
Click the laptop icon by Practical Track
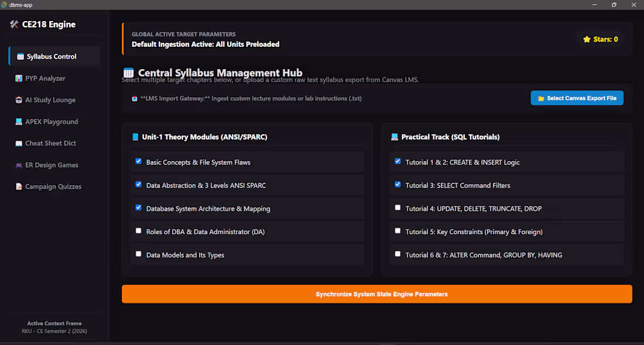(394, 137)
